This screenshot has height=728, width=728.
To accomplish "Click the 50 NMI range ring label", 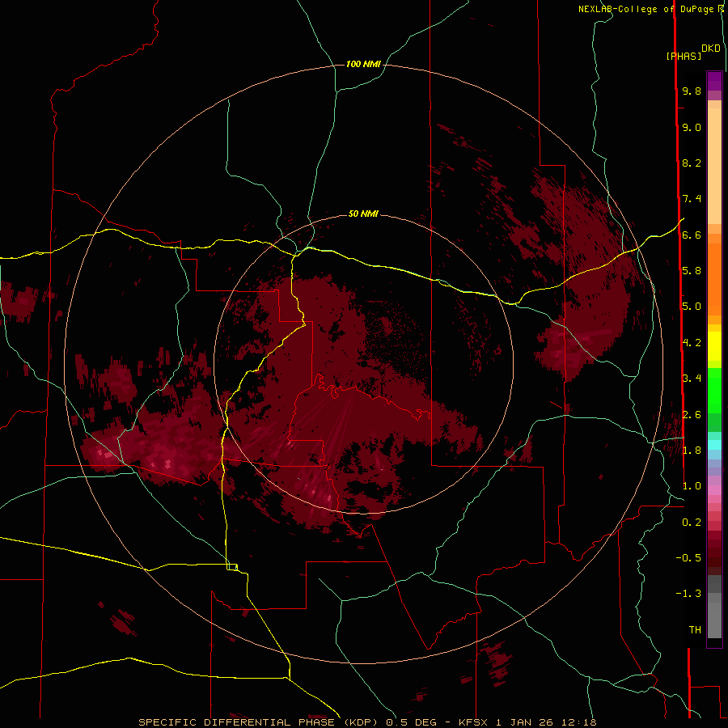I will [363, 214].
